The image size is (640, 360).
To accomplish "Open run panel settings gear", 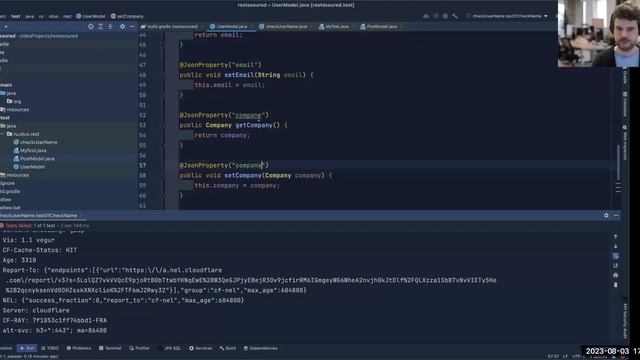I will point(606,215).
